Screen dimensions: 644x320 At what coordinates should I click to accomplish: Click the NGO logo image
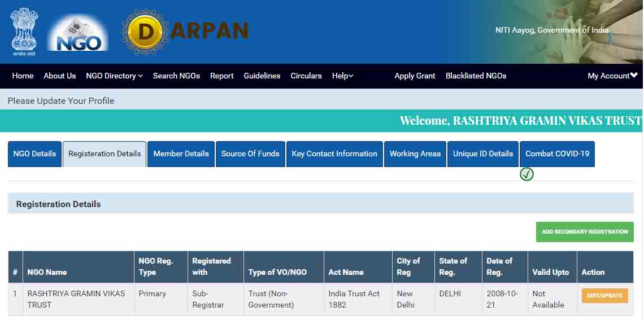point(77,33)
